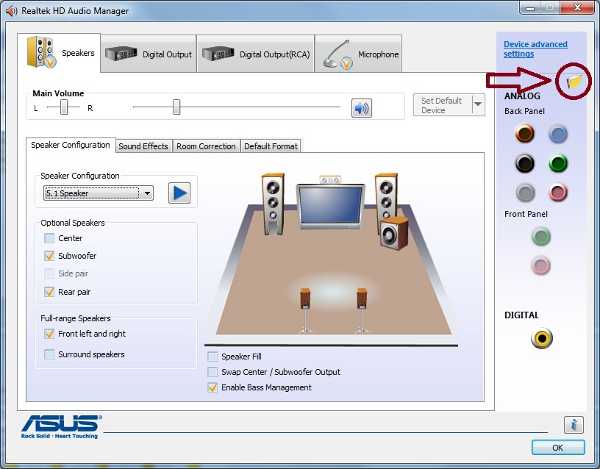
Task: Open the Speakers device tab
Action: 59,53
